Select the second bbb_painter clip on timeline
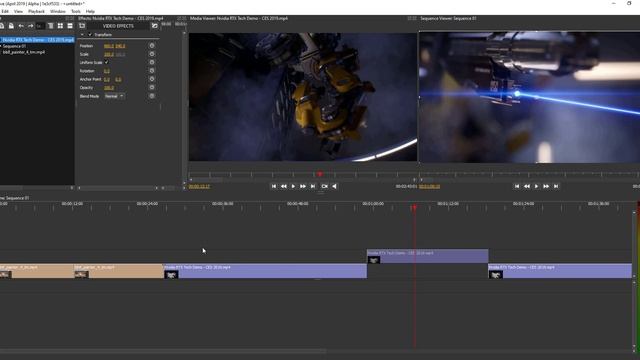 pos(118,271)
